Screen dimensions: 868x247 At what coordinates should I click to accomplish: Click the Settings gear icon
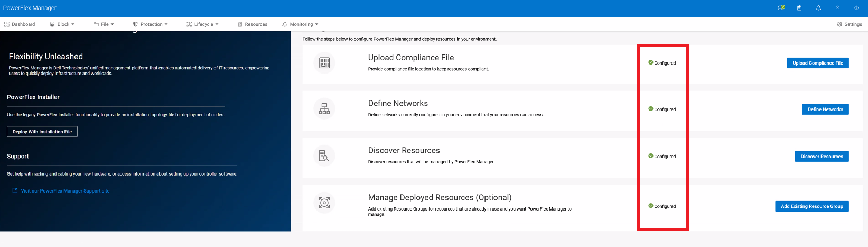[839, 24]
